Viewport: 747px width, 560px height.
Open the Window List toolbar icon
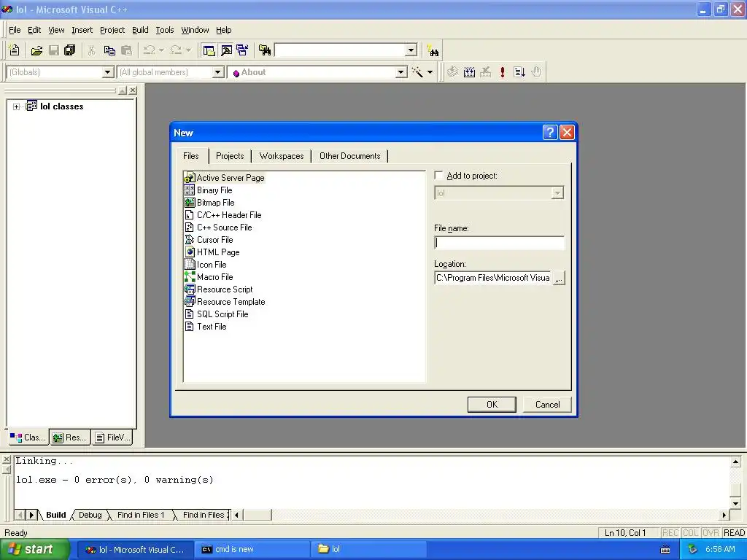point(242,50)
